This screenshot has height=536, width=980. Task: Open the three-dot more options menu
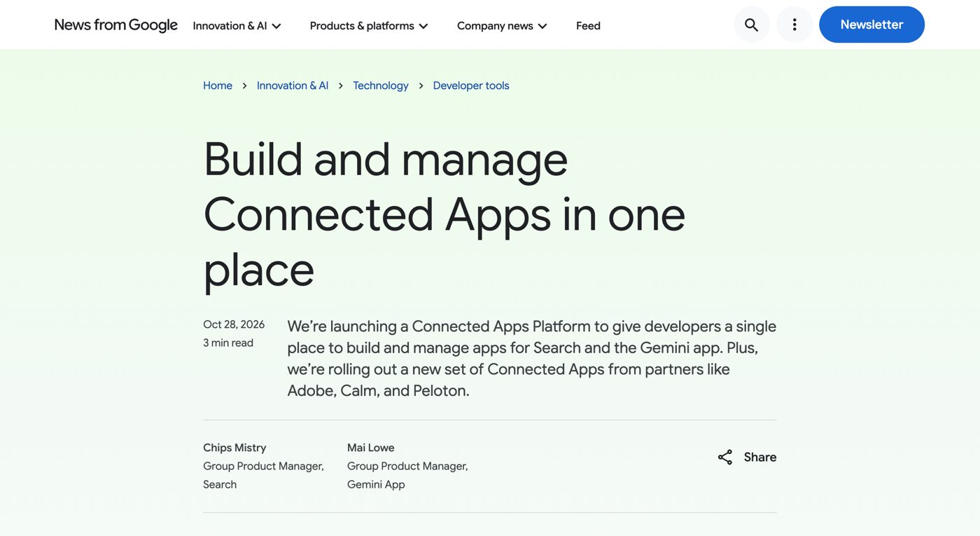[794, 25]
